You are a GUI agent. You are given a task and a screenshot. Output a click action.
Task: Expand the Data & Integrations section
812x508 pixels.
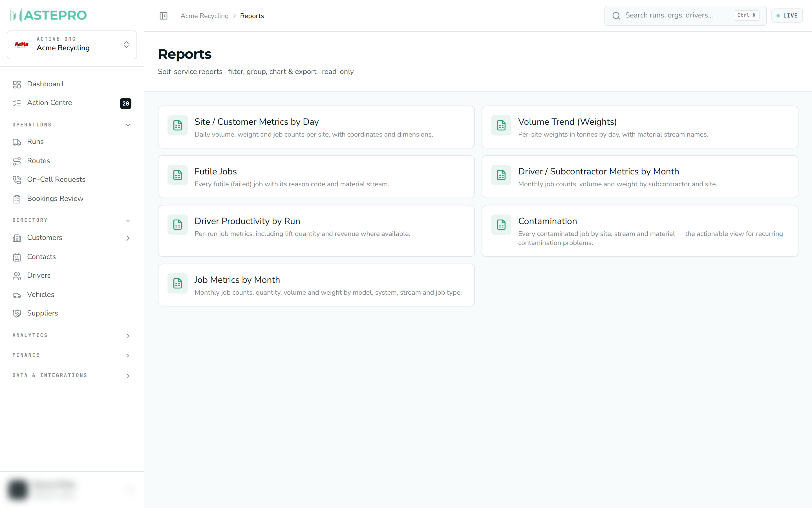coord(128,376)
